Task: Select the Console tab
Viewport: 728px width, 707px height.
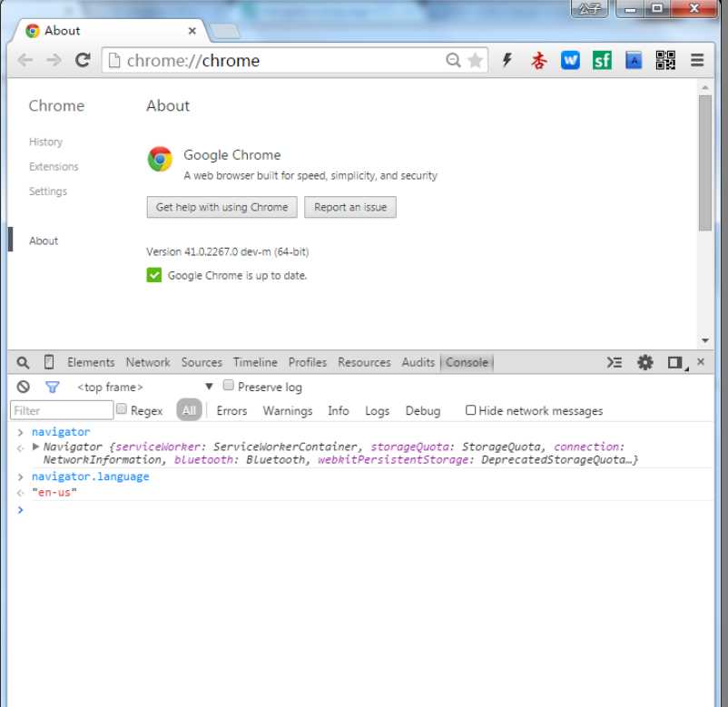Action: point(467,362)
